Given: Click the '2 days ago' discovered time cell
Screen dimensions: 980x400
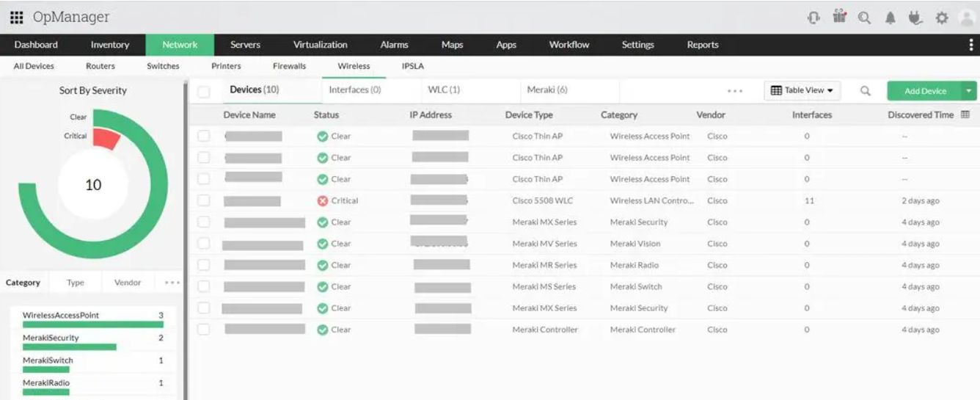Looking at the screenshot, I should pos(921,200).
